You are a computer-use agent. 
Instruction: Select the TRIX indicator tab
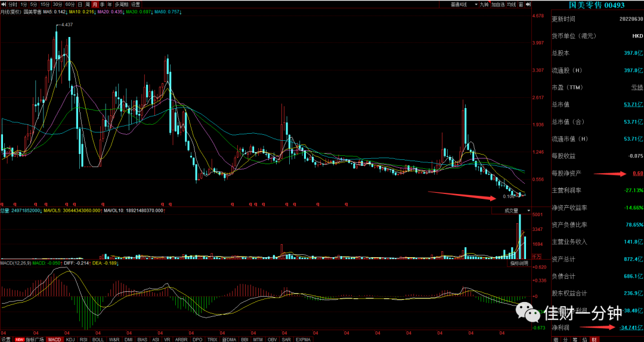pyautogui.click(x=212, y=340)
